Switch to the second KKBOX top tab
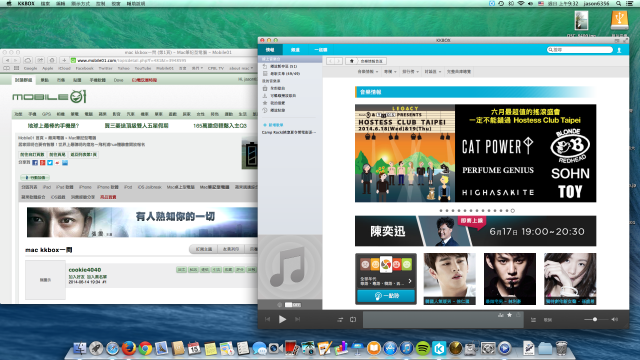640x360 pixels. tap(295, 50)
